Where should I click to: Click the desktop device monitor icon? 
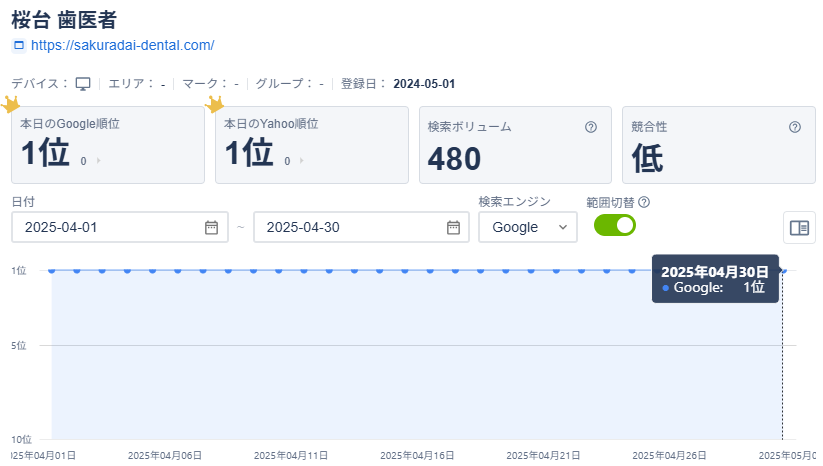coord(84,83)
